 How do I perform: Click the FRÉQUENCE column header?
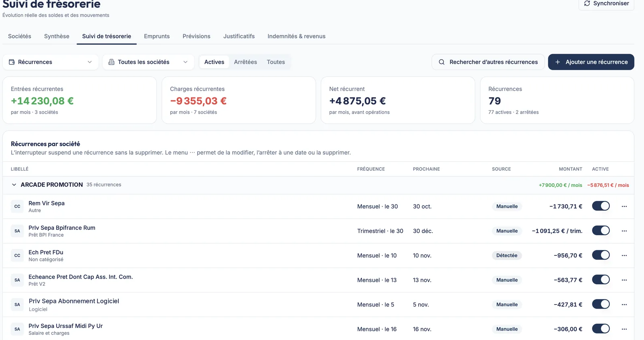371,169
